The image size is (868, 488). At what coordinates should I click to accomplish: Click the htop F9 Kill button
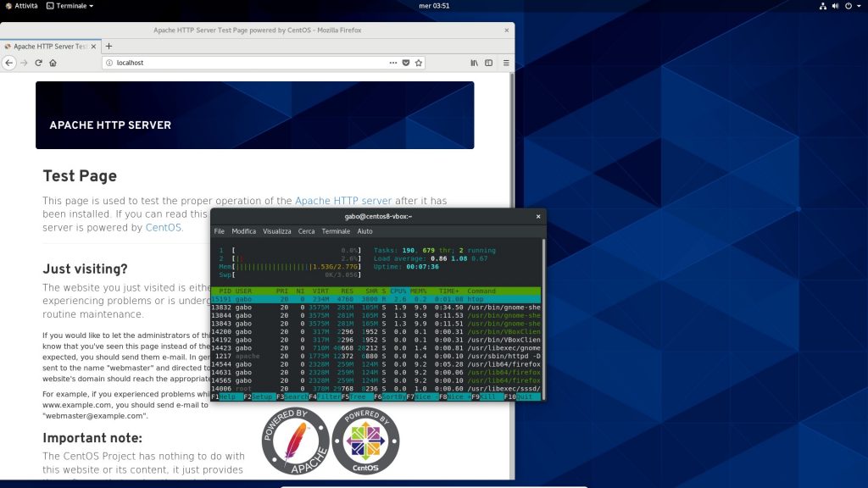487,396
